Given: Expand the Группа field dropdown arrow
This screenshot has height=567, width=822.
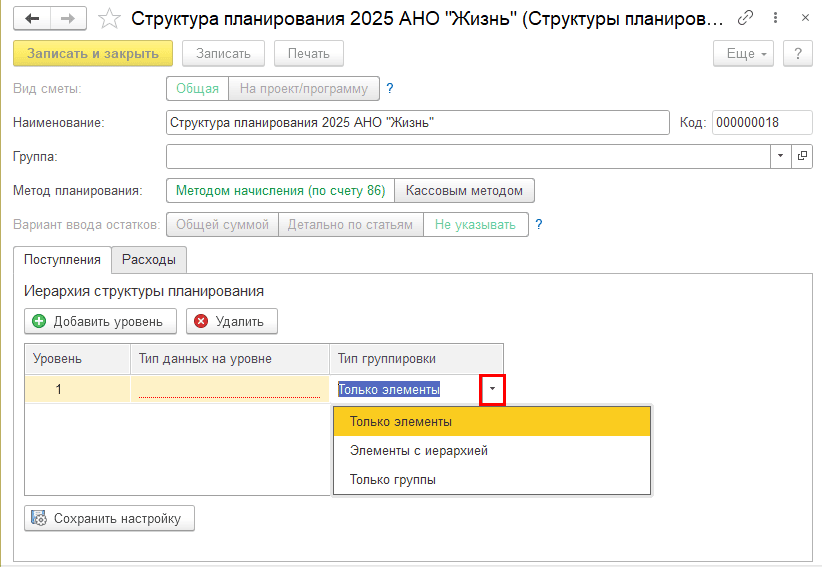Looking at the screenshot, I should tap(780, 156).
